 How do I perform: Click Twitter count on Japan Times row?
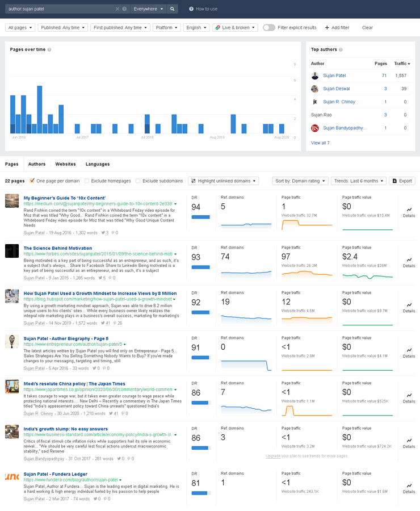click(x=114, y=413)
